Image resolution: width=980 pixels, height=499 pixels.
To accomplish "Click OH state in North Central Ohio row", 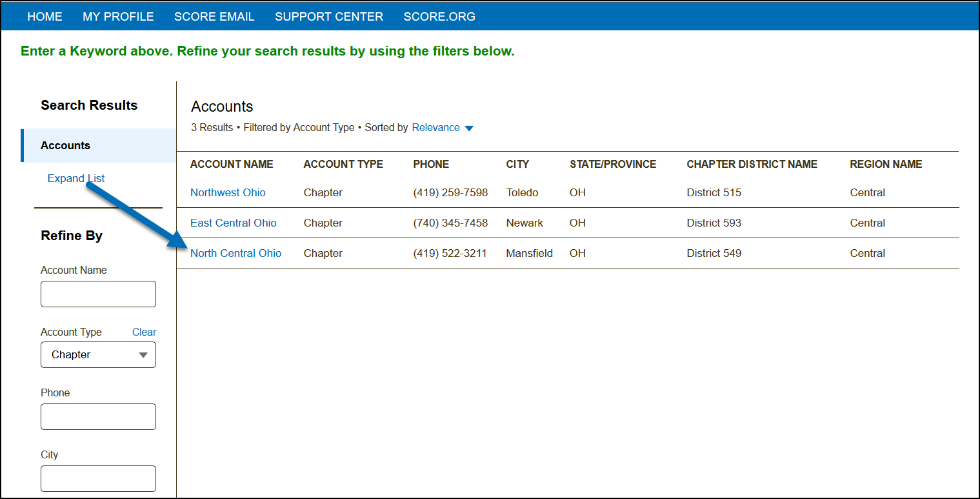I will 577,253.
